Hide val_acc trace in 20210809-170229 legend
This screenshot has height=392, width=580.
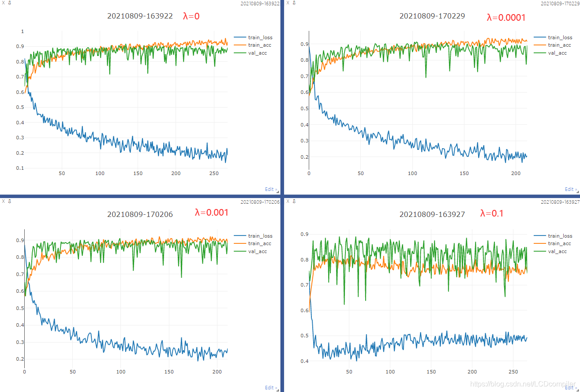tap(550, 53)
